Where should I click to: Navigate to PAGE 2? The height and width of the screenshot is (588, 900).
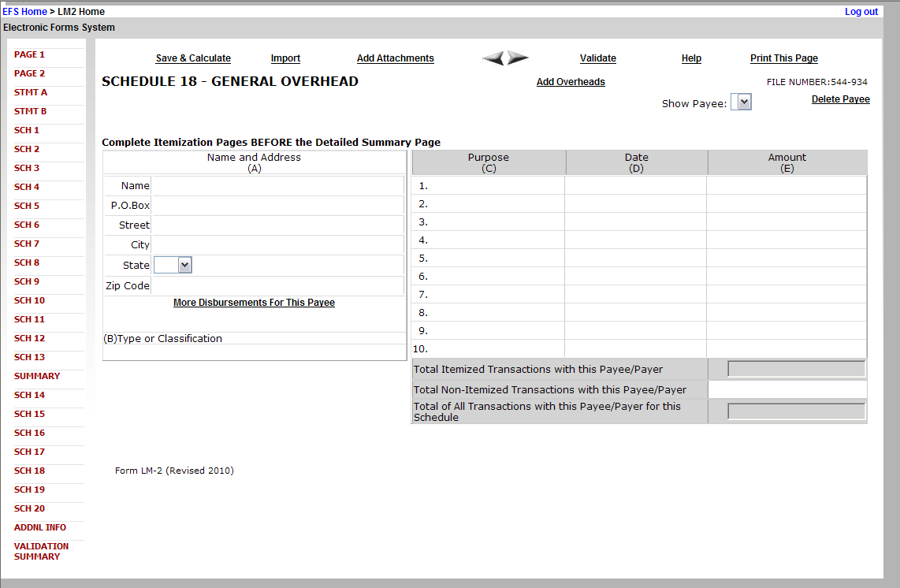(x=29, y=73)
